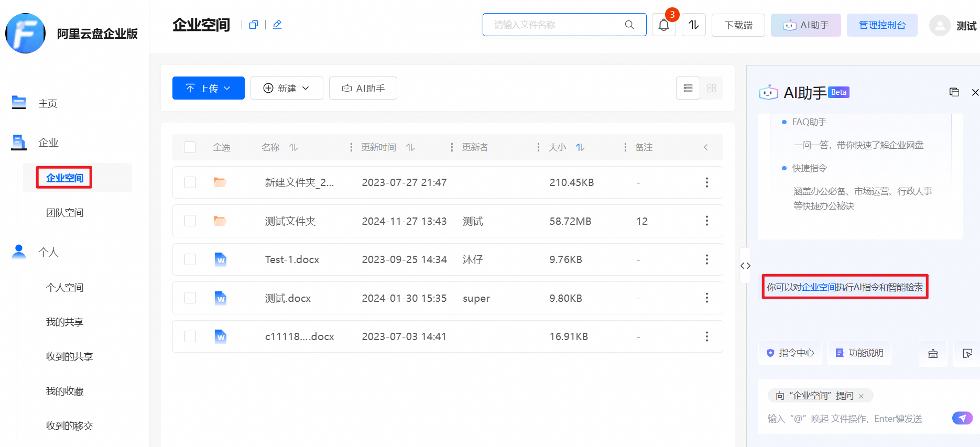Image resolution: width=980 pixels, height=447 pixels.
Task: Pop out the AI助手 panel window
Action: [x=954, y=92]
